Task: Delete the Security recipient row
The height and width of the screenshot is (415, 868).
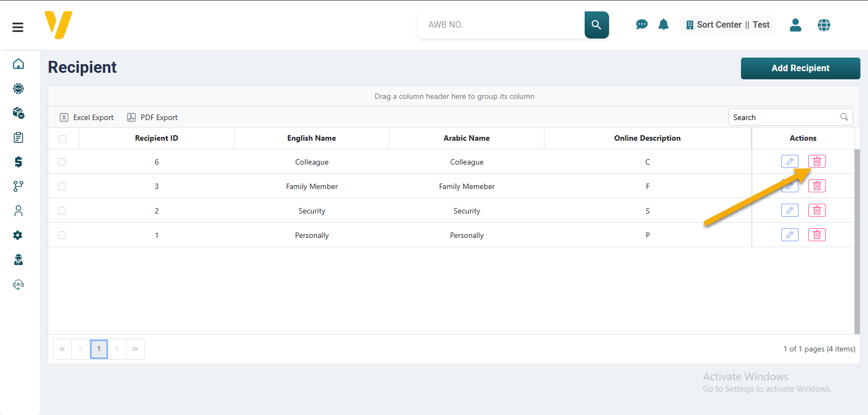Action: (x=816, y=210)
